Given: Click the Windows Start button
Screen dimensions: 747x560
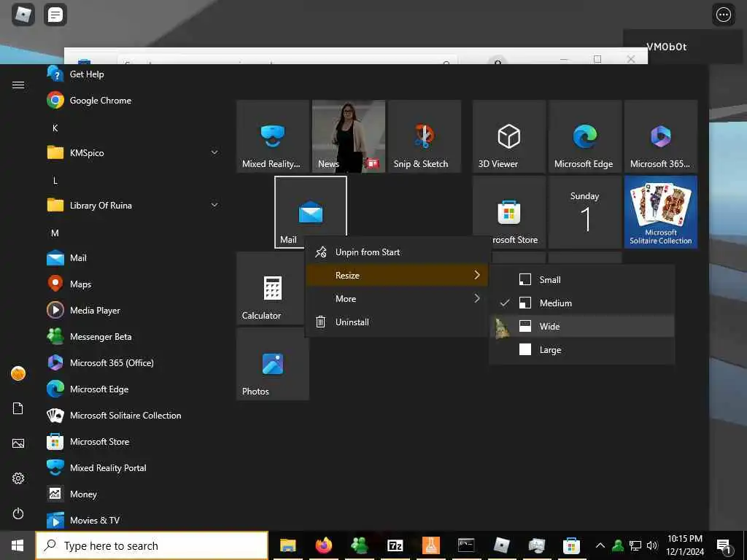Looking at the screenshot, I should coord(18,545).
